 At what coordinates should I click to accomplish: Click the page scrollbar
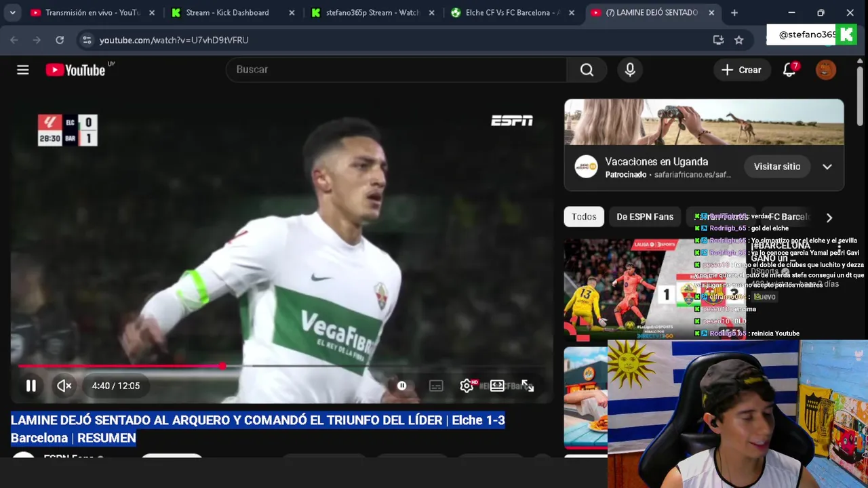click(x=860, y=95)
